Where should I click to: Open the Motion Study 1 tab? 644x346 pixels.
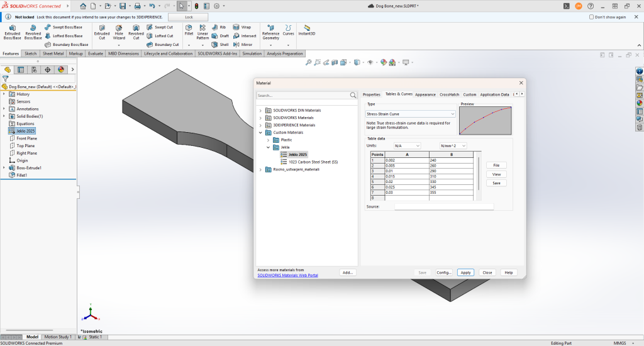58,337
